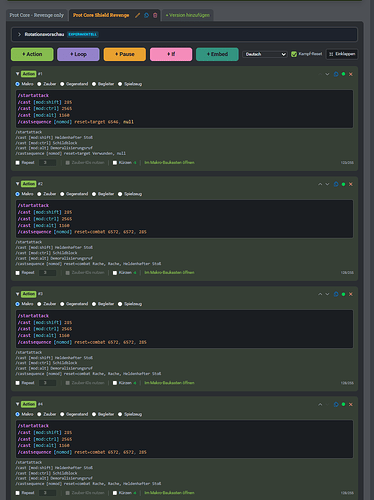Add a new Pause step
374x500 pixels.
(x=125, y=54)
